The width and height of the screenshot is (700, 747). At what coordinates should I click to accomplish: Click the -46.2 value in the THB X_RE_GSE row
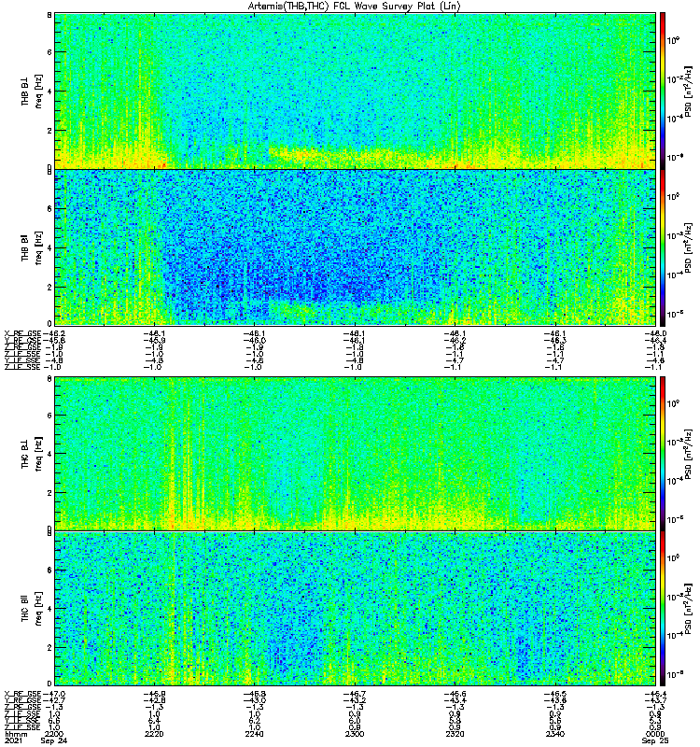click(x=54, y=333)
